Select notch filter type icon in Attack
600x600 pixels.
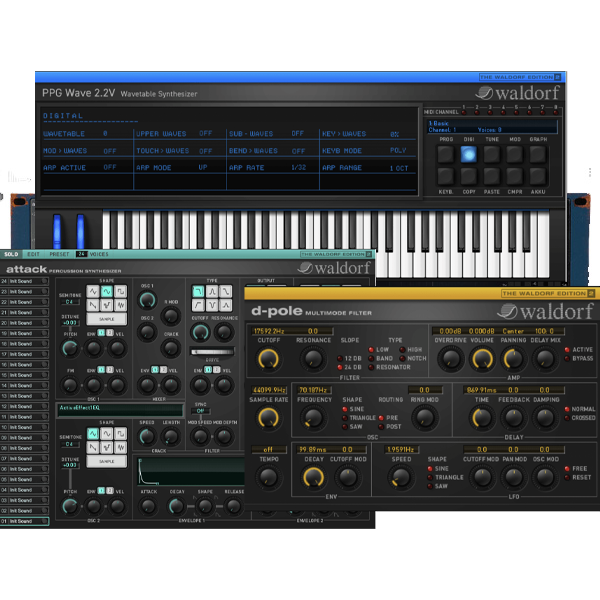coord(212,305)
